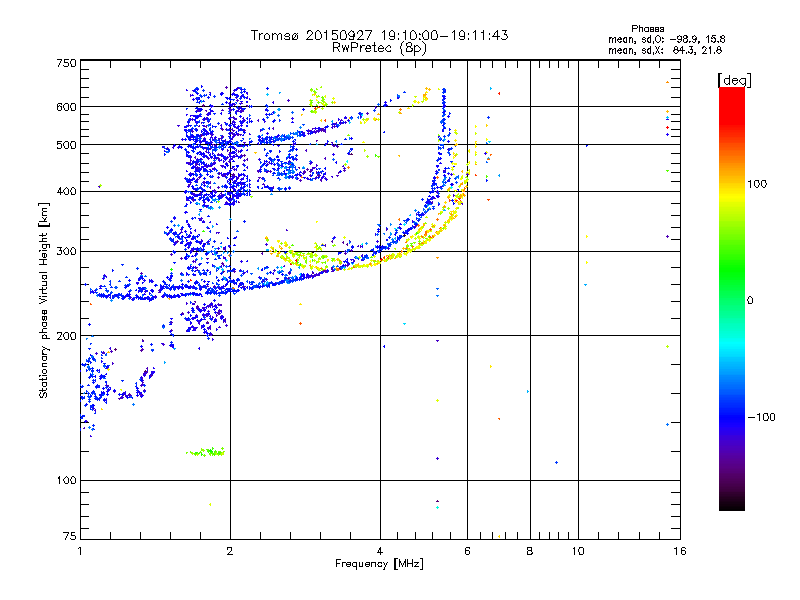Click the plot title 'Tromsø 20150927 19:10:00-19:11:43'
Viewport: 800px width, 600px height.
[379, 35]
